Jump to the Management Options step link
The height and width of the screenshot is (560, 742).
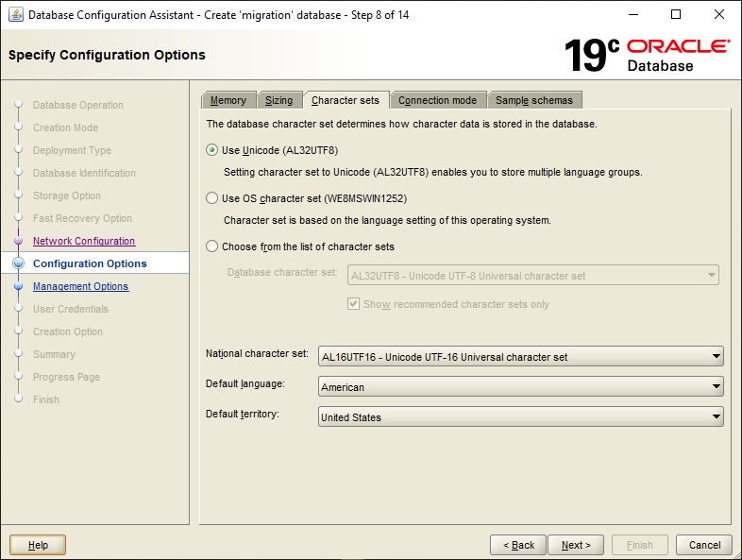(80, 287)
